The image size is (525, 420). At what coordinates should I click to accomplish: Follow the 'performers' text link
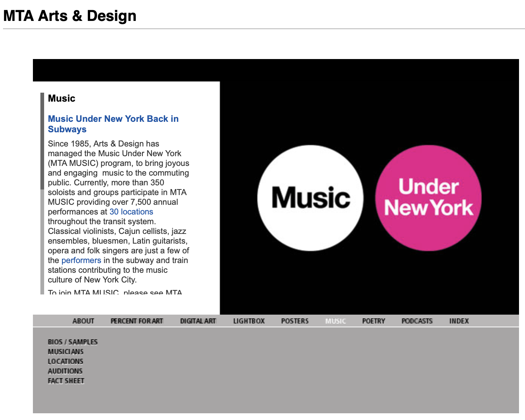[x=81, y=260]
